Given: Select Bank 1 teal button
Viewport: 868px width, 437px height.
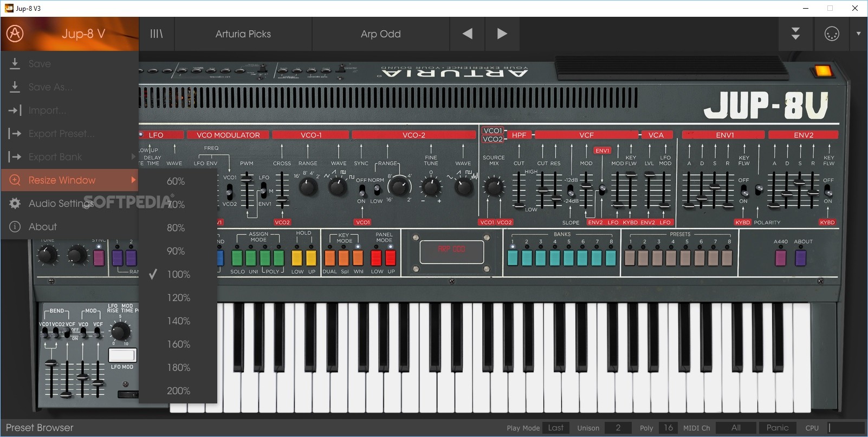Looking at the screenshot, I should pos(513,257).
